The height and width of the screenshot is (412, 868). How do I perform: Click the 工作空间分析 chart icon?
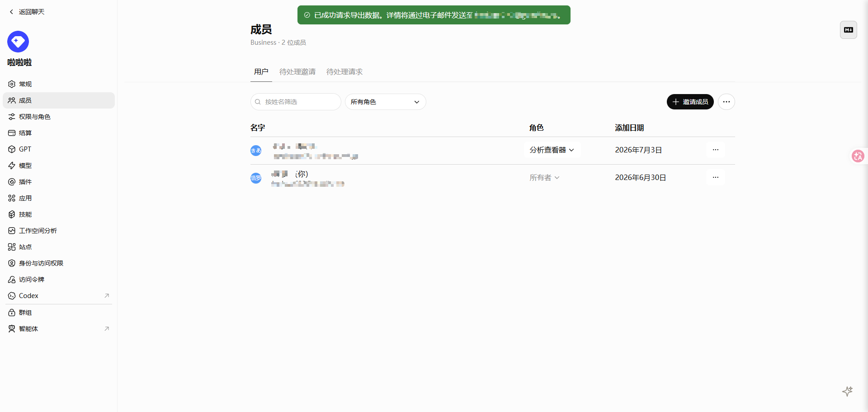12,231
